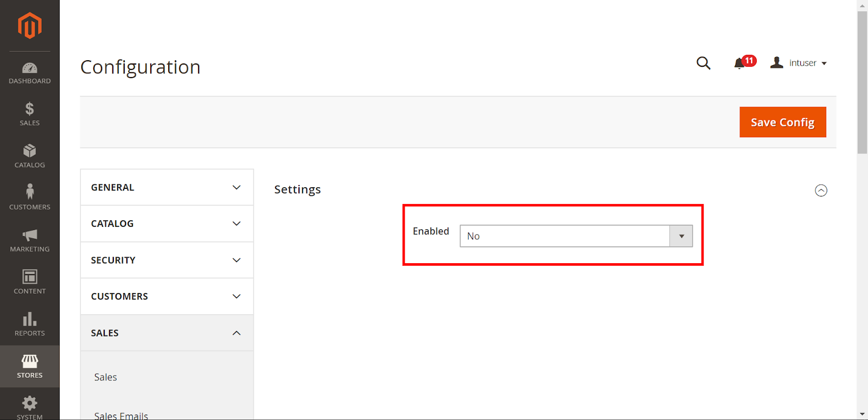Expand the General configuration section
The image size is (868, 420).
click(x=167, y=187)
